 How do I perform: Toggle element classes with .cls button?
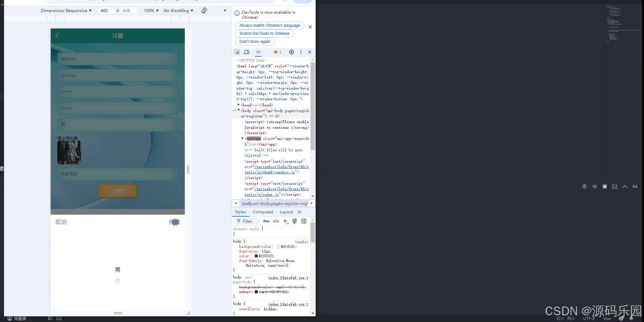point(275,221)
